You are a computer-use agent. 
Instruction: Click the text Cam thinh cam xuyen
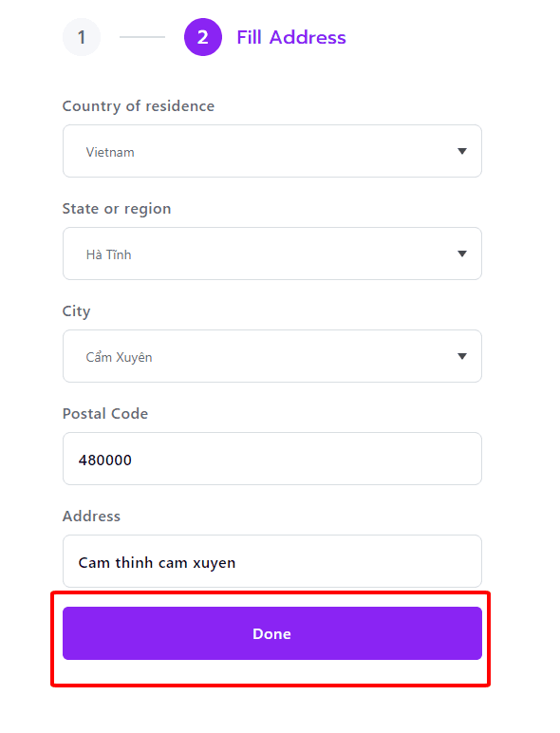157,563
